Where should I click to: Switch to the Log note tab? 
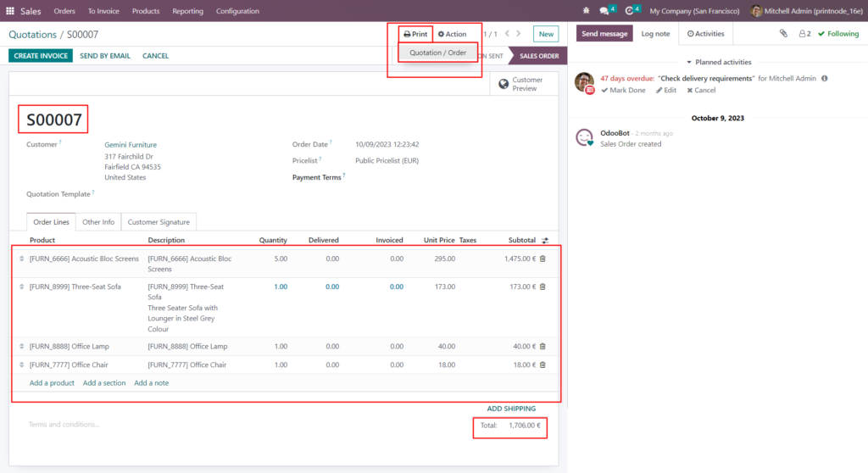(x=655, y=34)
